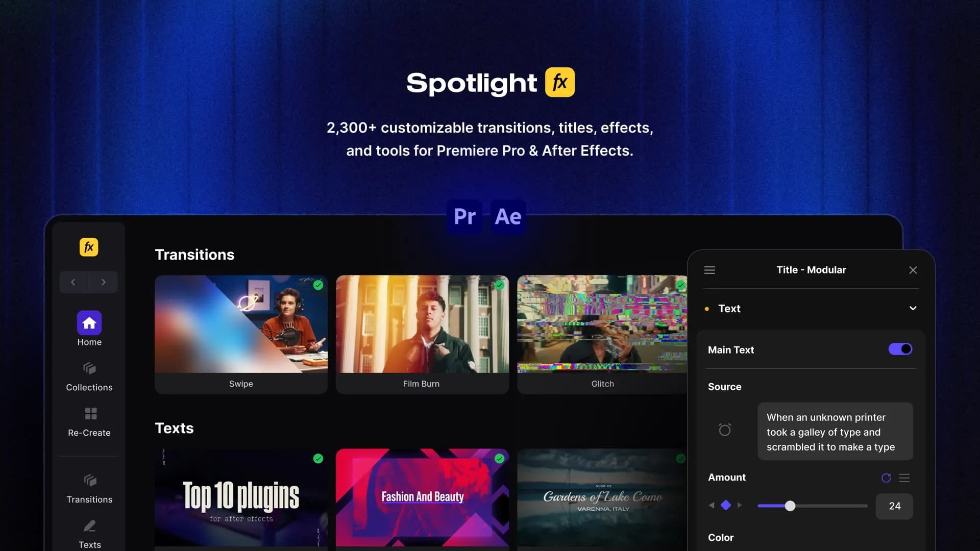The width and height of the screenshot is (980, 551).
Task: Add Amount keyframe diamond
Action: click(725, 505)
